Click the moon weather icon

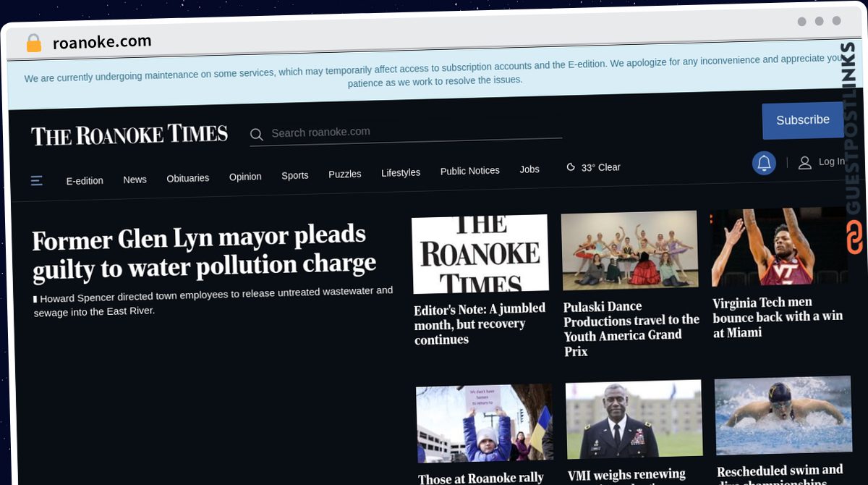(571, 167)
